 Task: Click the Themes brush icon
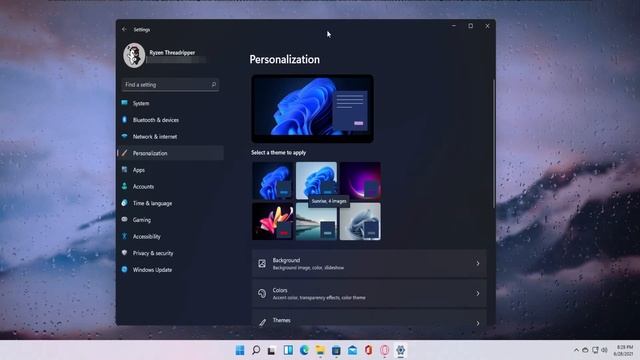coord(262,322)
